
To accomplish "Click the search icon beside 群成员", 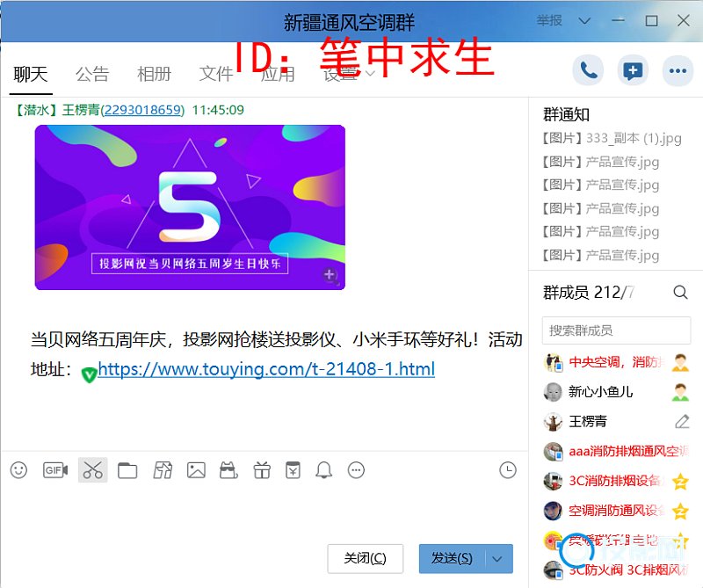I will pos(680,292).
